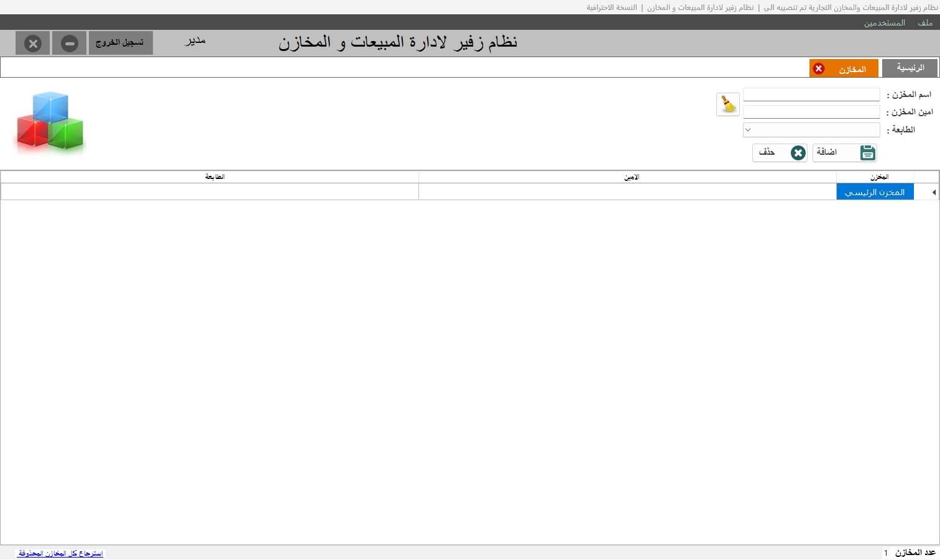Click the تسجيل الخروج logout button

[x=121, y=43]
